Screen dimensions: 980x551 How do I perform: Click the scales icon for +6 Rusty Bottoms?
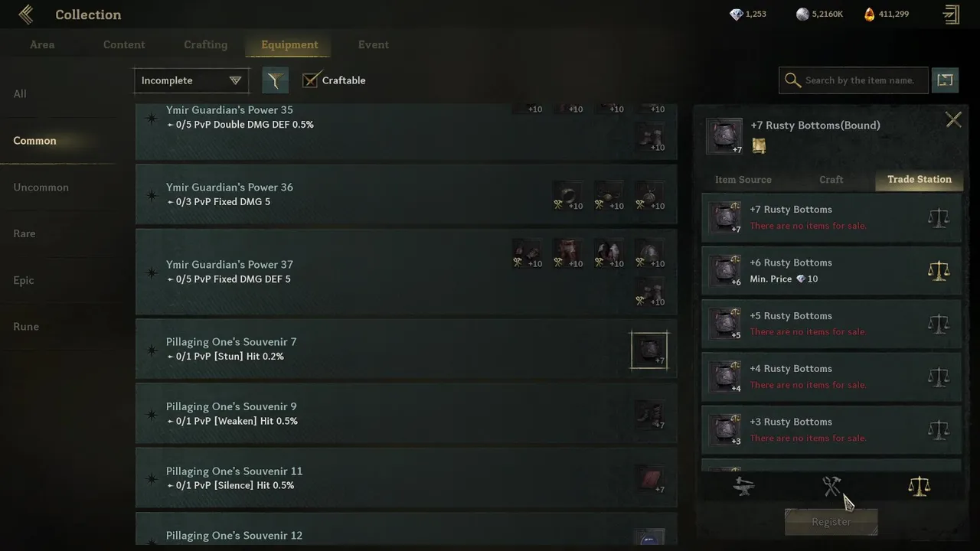[x=938, y=271]
